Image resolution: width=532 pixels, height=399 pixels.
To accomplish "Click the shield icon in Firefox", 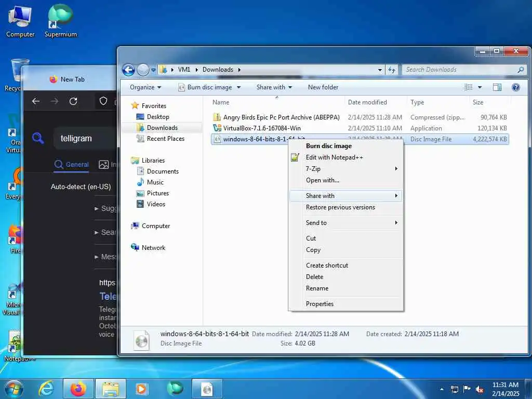I will [x=103, y=101].
